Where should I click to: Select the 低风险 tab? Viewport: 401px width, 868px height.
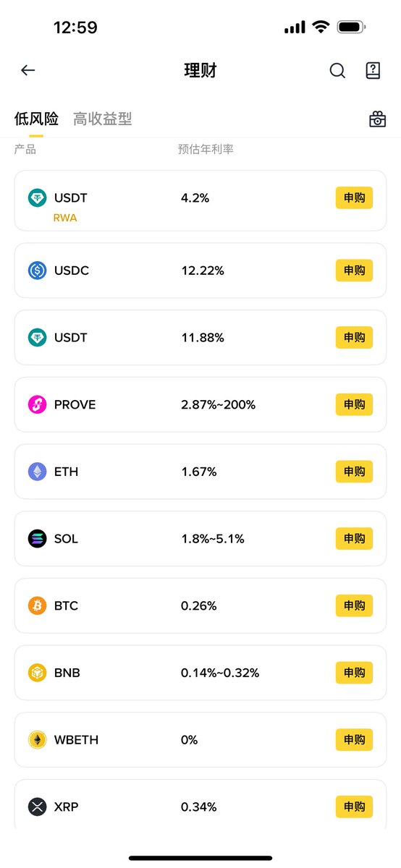(36, 119)
